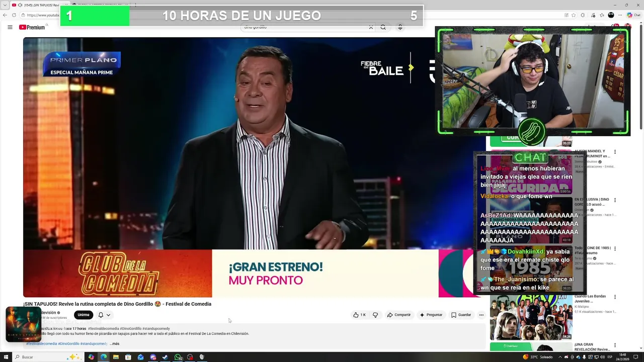Image resolution: width=644 pixels, height=362 pixels.
Task: Open the ESP language indicator
Action: click(x=610, y=357)
